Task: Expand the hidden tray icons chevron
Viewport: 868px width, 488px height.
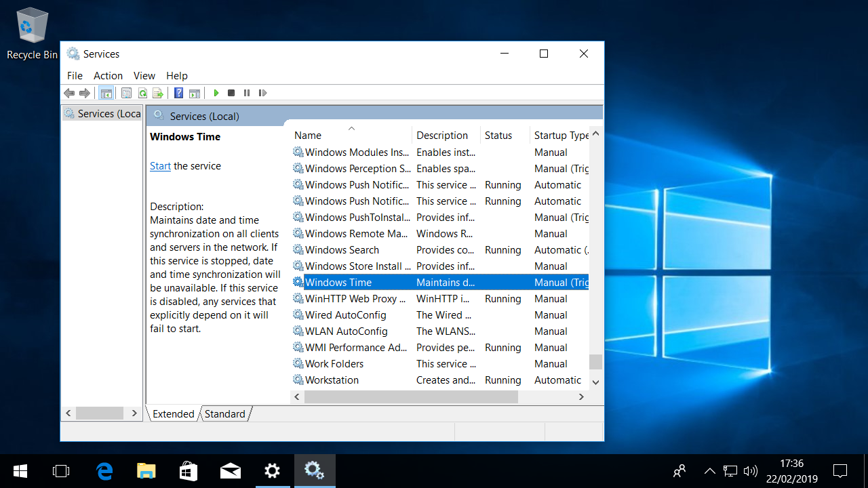Action: (710, 471)
